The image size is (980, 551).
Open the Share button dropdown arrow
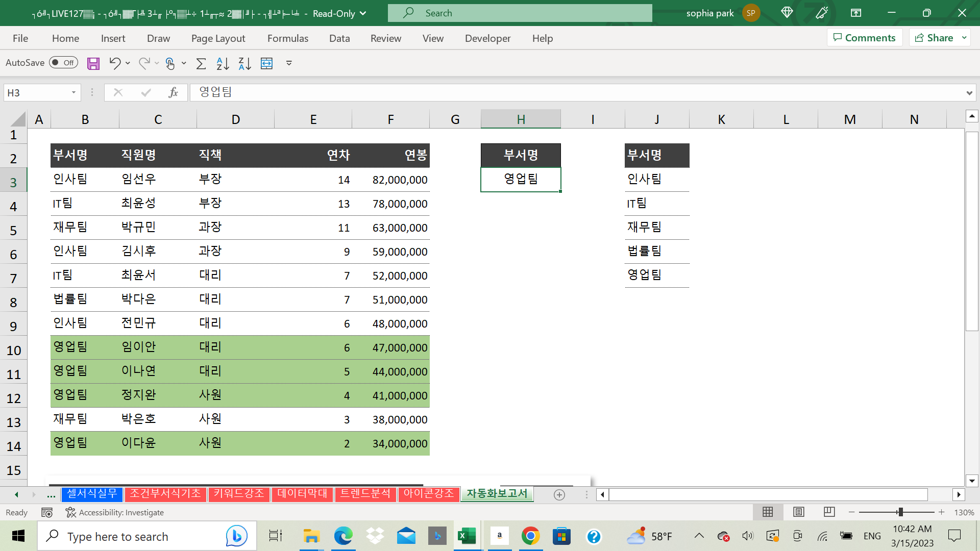(964, 38)
